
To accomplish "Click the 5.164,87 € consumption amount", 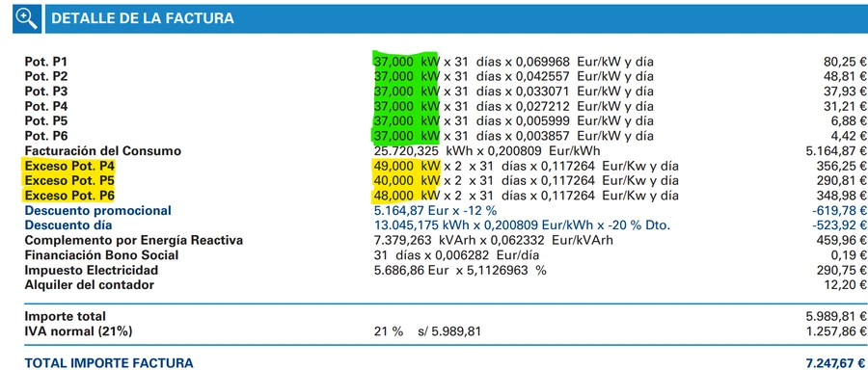I will click(x=837, y=151).
